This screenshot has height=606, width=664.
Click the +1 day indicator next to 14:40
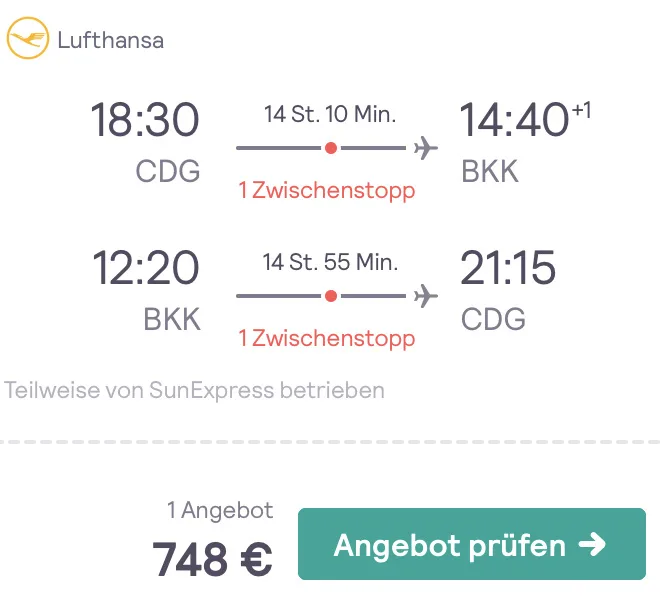click(581, 111)
